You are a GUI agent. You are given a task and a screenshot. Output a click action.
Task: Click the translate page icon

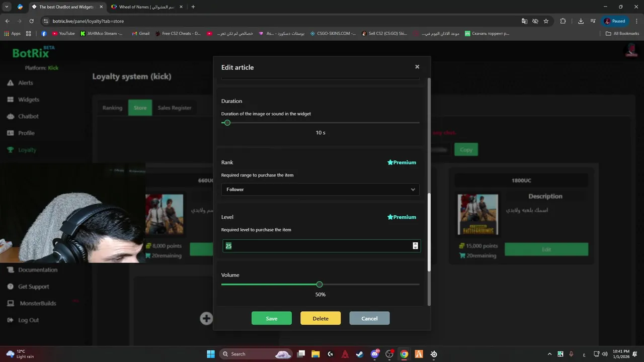click(x=524, y=21)
